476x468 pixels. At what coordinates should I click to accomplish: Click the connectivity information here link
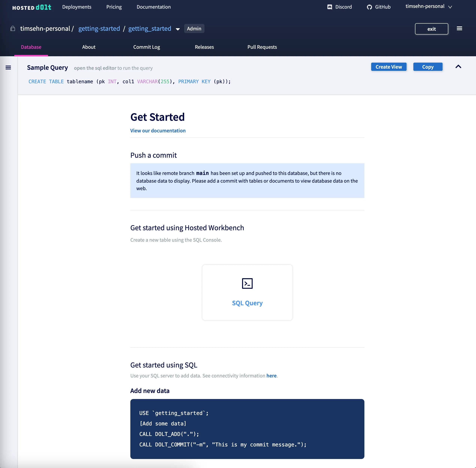(x=271, y=376)
